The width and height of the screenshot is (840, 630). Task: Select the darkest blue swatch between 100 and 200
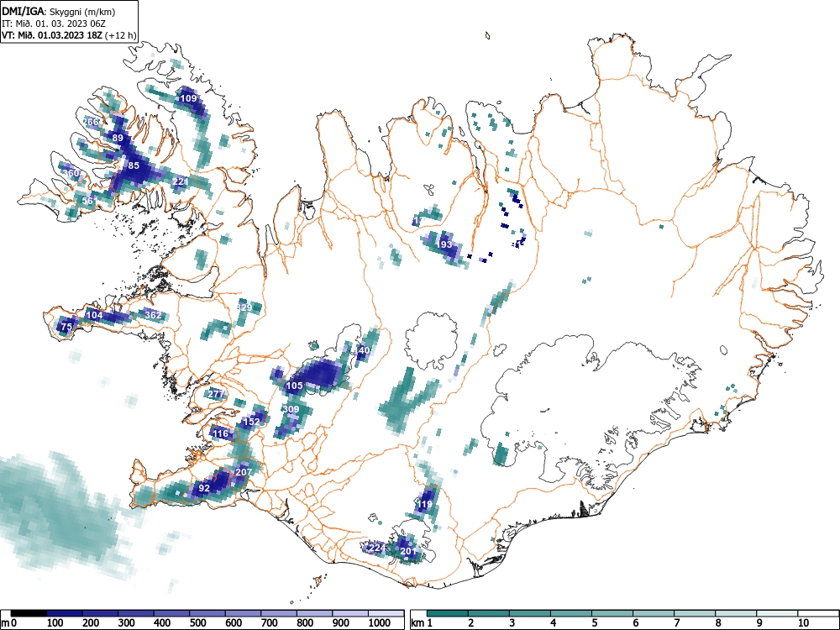point(65,613)
